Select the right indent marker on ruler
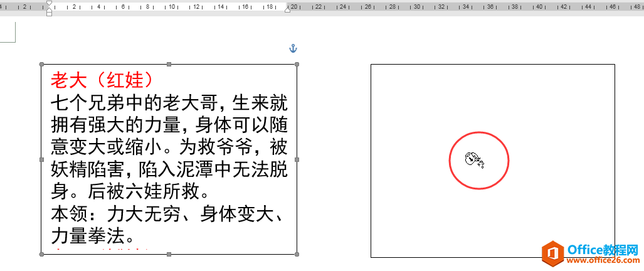The width and height of the screenshot is (644, 271). 287,9
